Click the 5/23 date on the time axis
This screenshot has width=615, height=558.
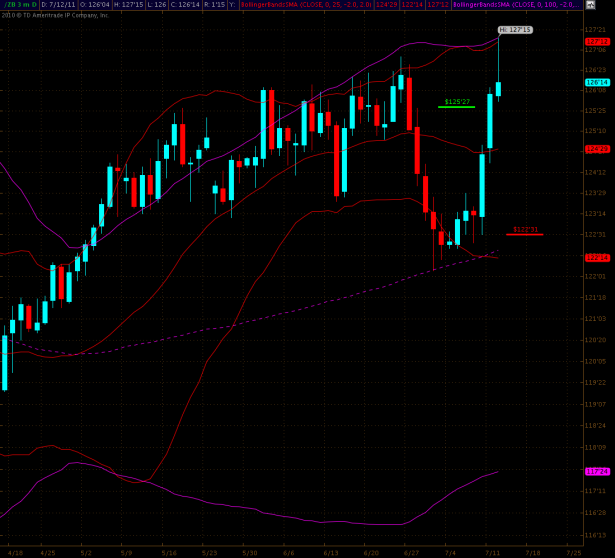click(209, 551)
